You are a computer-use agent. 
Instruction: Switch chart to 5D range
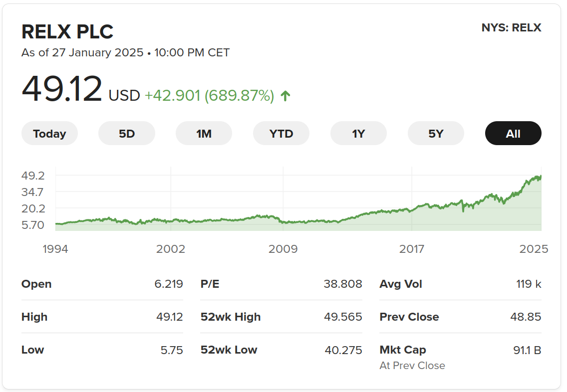click(127, 134)
